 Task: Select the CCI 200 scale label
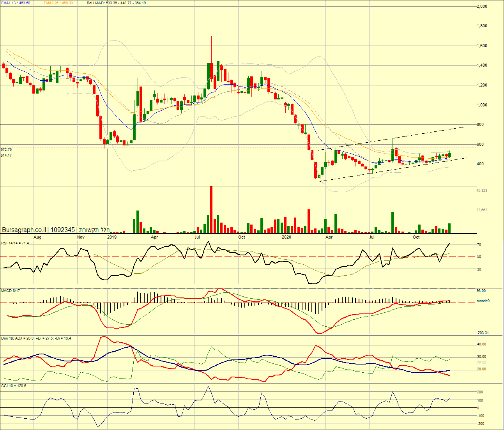[x=480, y=392]
